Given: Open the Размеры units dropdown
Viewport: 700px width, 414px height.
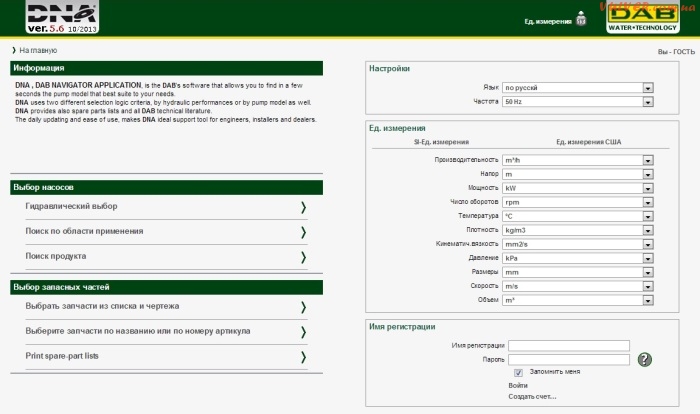Looking at the screenshot, I should click(578, 272).
